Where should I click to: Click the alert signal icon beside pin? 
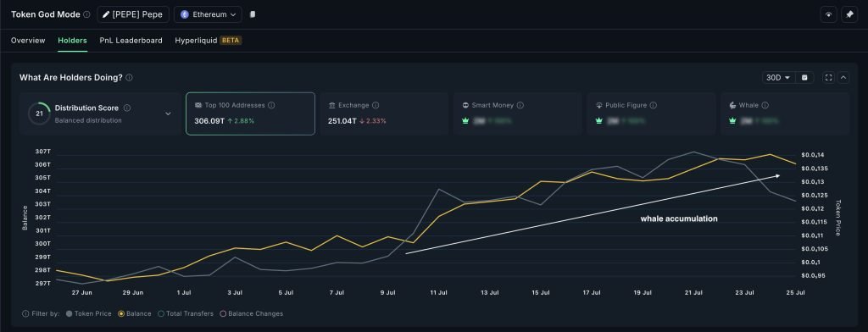[x=828, y=15]
